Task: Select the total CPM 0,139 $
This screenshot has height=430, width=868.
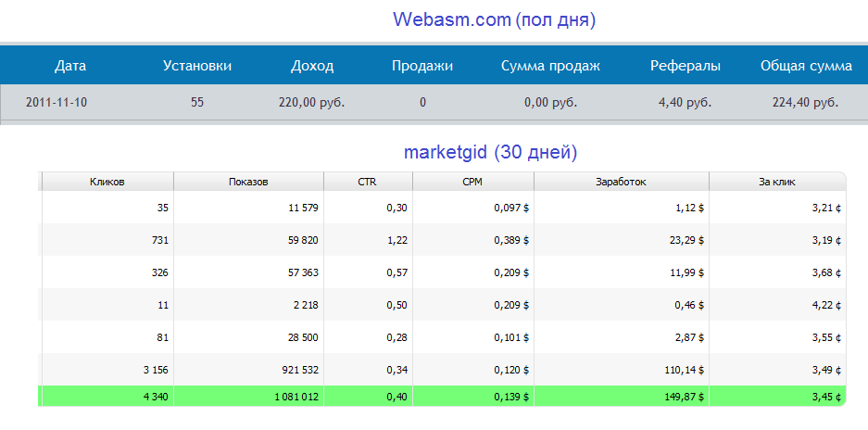Action: (x=511, y=397)
